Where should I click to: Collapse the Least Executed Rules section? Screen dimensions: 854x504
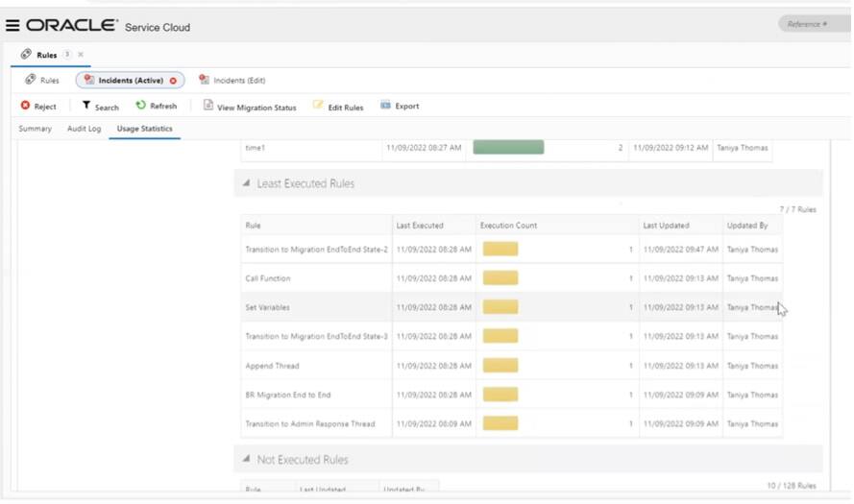[x=246, y=183]
